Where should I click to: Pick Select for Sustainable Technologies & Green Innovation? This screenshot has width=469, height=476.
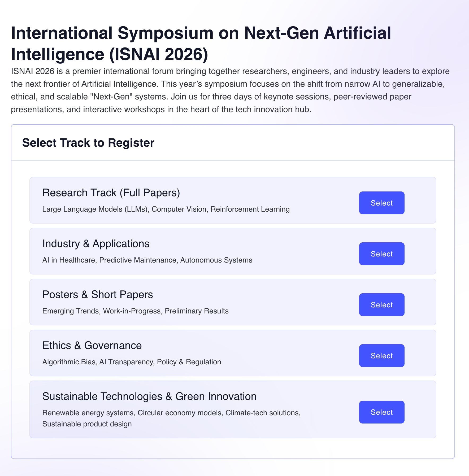tap(381, 412)
